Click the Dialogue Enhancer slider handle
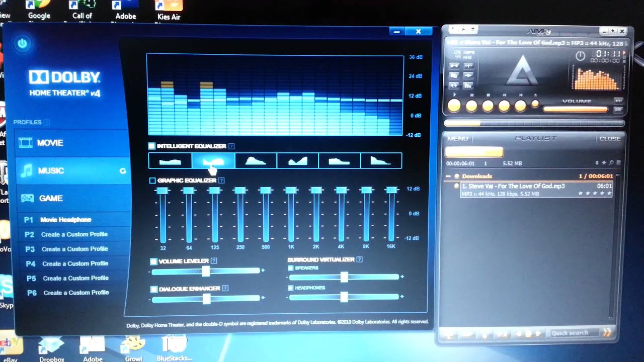Screen dimensions: 644x362 (206, 299)
